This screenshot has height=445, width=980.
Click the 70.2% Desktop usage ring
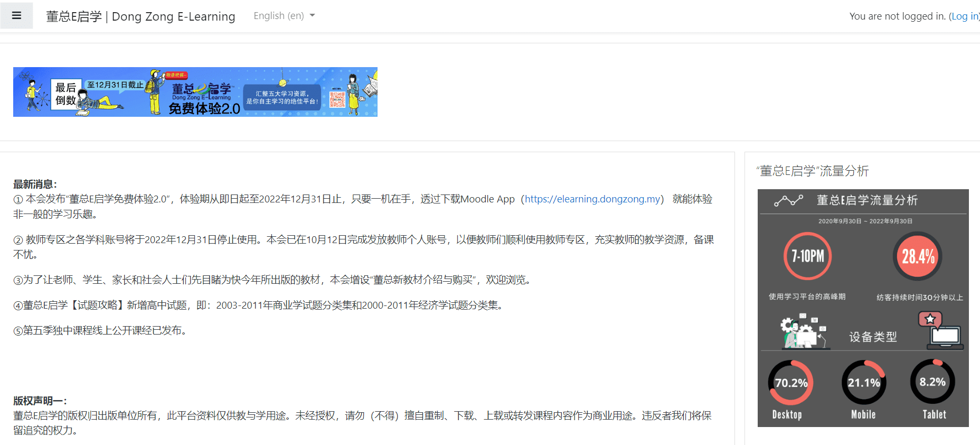790,383
